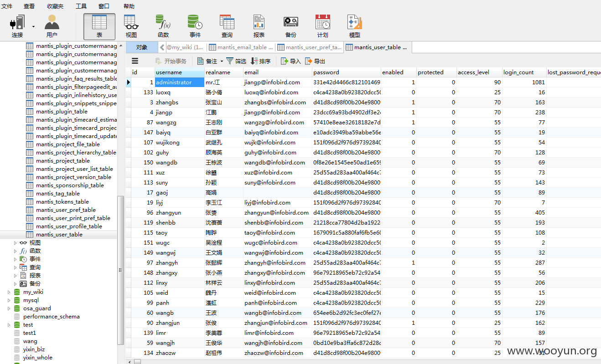This screenshot has height=364, width=601.
Task: Click the login_count column header
Action: pos(524,72)
